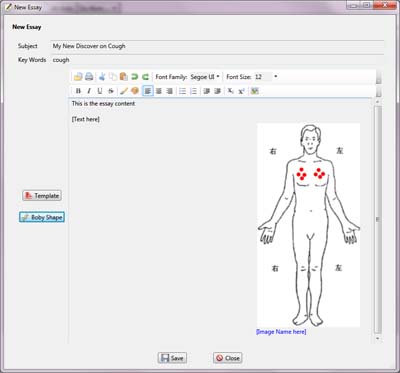
Task: Click the New Essay title bar pencil icon
Action: (9, 7)
